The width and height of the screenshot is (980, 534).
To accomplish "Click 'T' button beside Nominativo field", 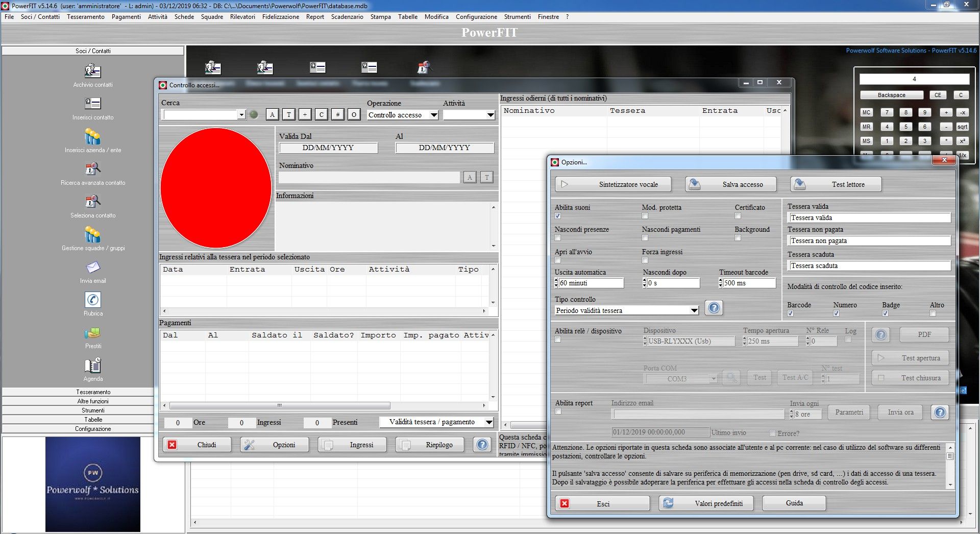I will 487,177.
